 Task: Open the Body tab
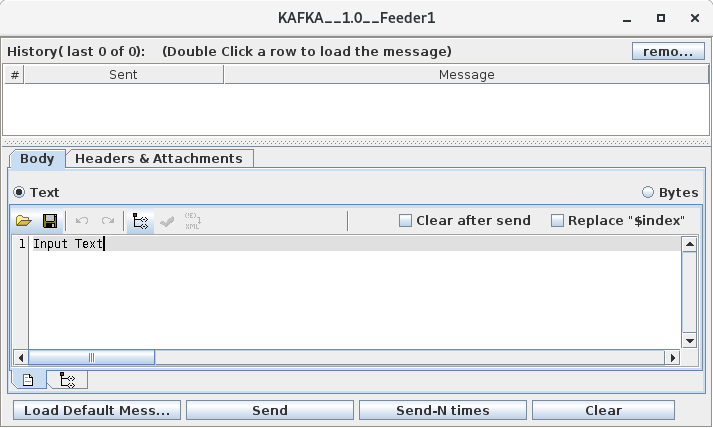tap(37, 159)
